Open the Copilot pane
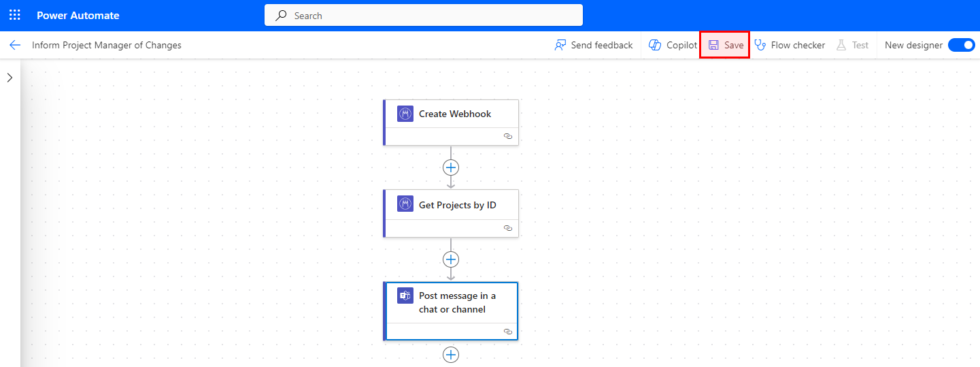The width and height of the screenshot is (980, 367). point(673,45)
